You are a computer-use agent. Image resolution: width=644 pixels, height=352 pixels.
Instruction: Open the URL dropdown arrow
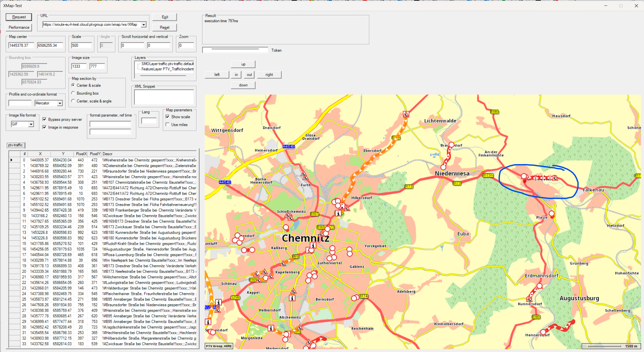[x=143, y=25]
